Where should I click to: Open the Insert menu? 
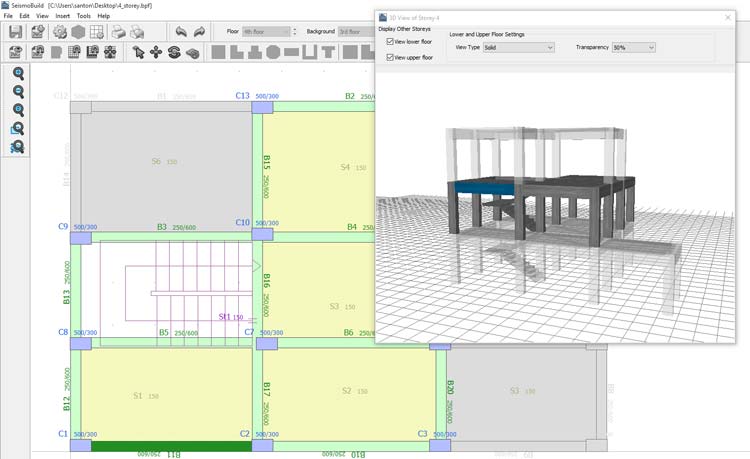pos(63,16)
